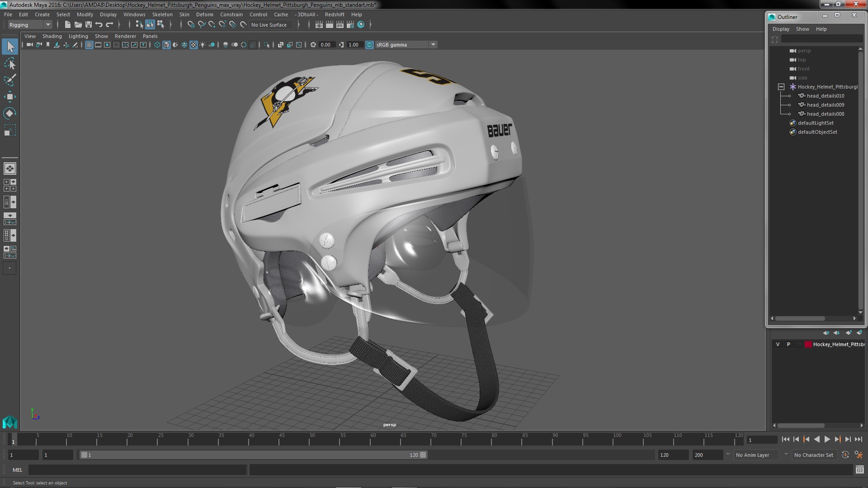
Task: Collapse the Hockey_Helmet_Pittsburgh outliner group
Action: [x=781, y=87]
